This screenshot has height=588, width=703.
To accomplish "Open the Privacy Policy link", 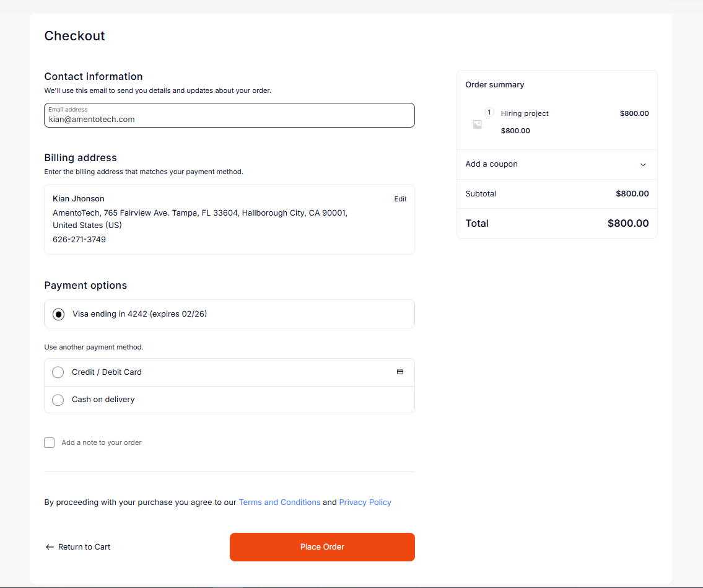I will tap(365, 502).
